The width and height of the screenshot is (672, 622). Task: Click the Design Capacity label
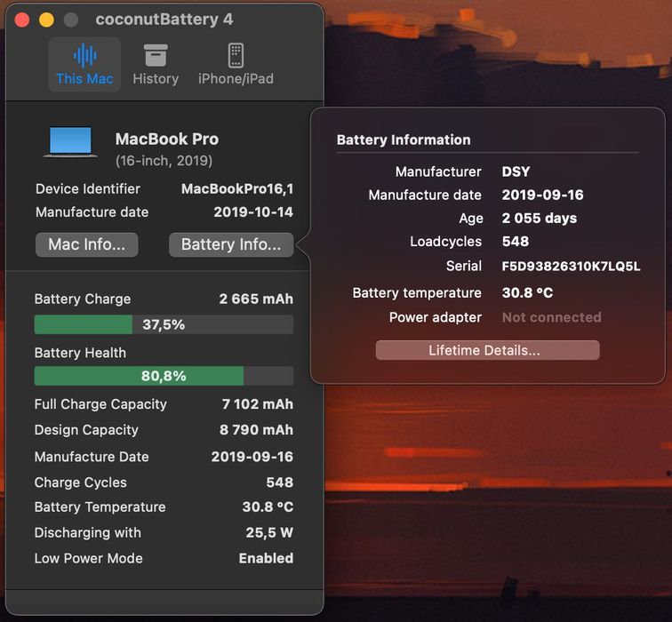86,430
